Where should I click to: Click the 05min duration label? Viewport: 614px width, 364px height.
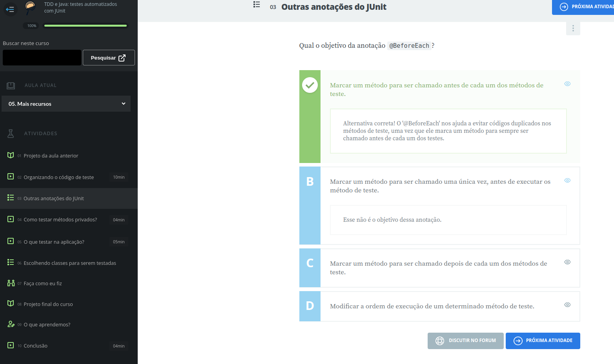click(x=119, y=242)
